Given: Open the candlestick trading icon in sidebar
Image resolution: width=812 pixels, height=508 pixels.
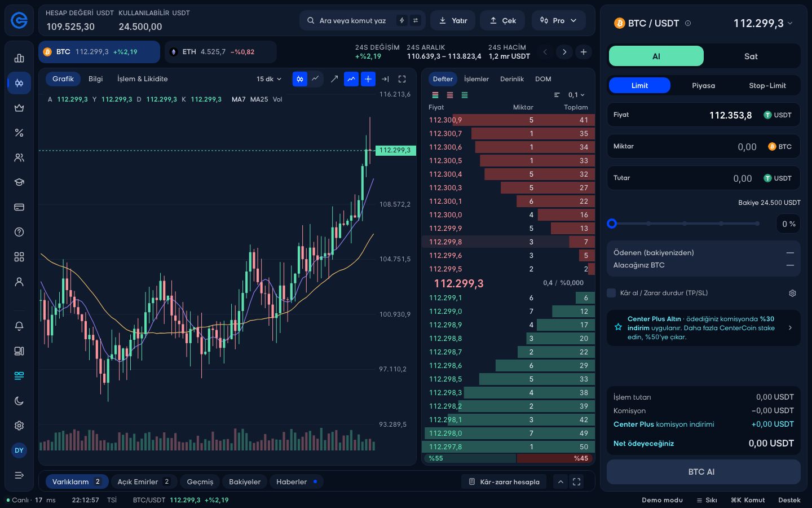Looking at the screenshot, I should point(19,83).
